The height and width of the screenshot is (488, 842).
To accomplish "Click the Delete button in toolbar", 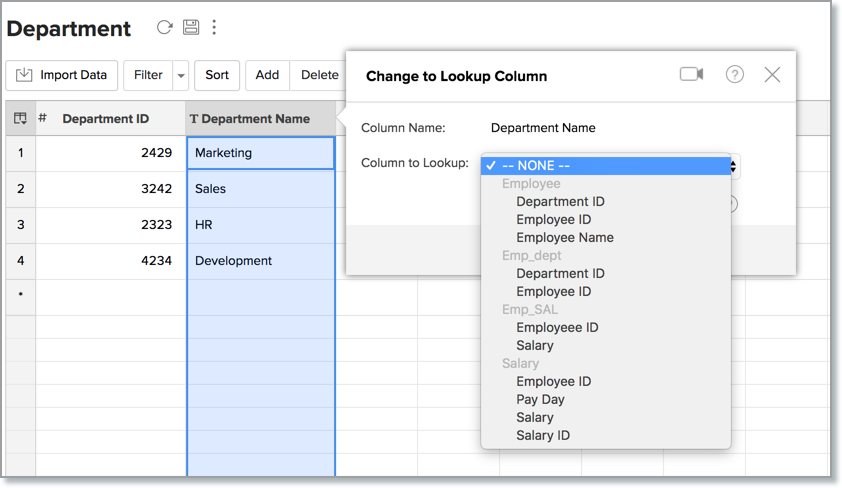I will click(319, 75).
